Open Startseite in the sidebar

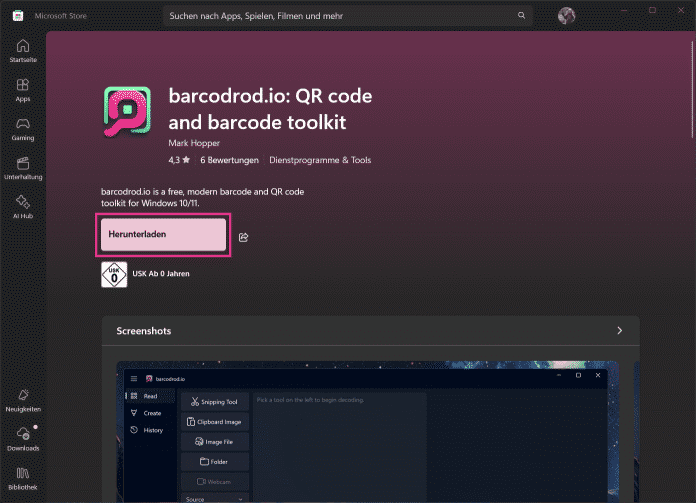22,51
